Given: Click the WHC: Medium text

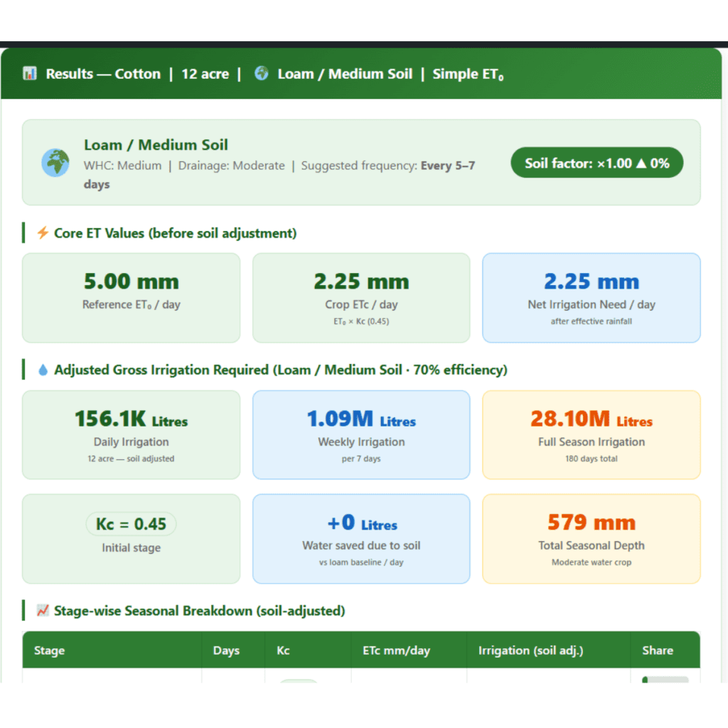Looking at the screenshot, I should tap(122, 166).
